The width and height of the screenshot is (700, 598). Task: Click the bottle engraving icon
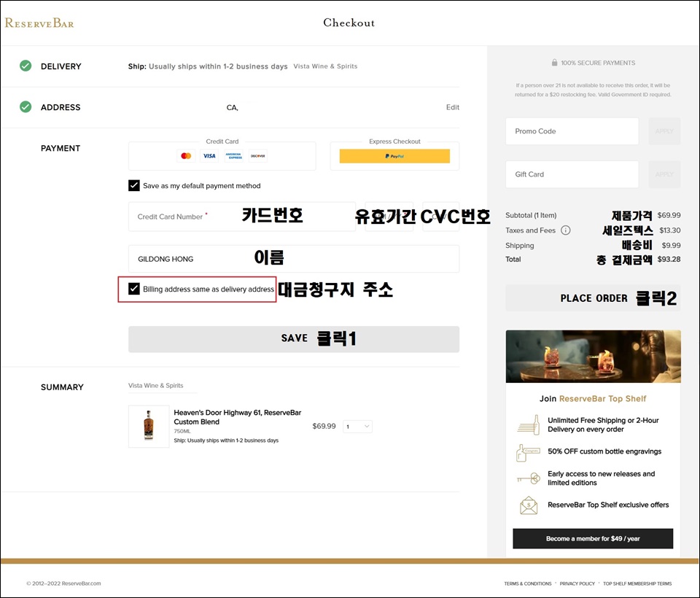click(528, 452)
